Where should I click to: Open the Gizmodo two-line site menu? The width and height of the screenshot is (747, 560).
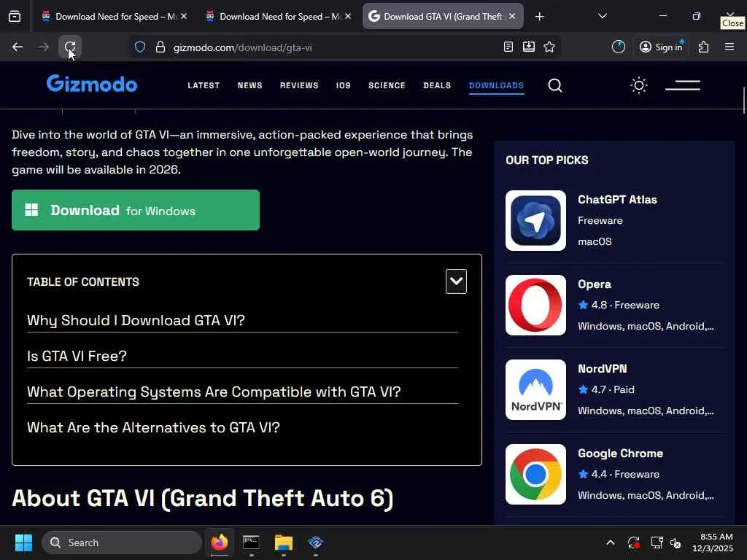(x=683, y=85)
